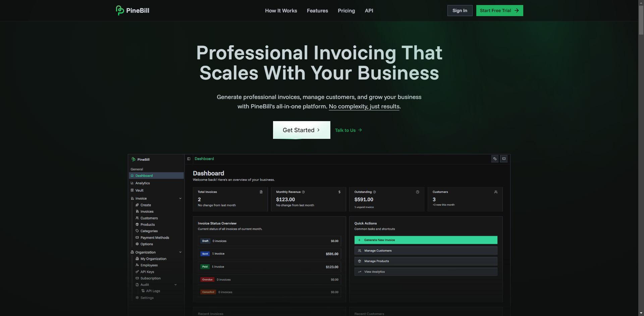Select Analytics in the sidebar

(x=143, y=183)
